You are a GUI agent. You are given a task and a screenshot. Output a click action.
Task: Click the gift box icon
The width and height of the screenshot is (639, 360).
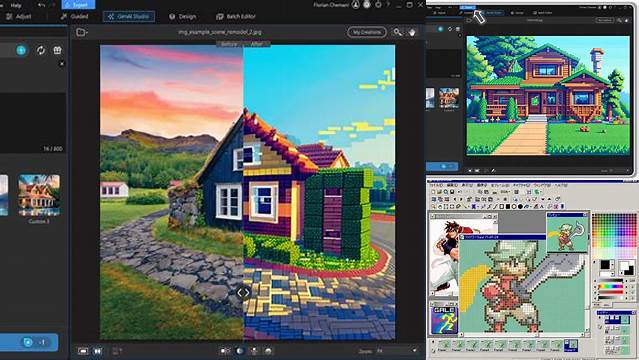(57, 50)
